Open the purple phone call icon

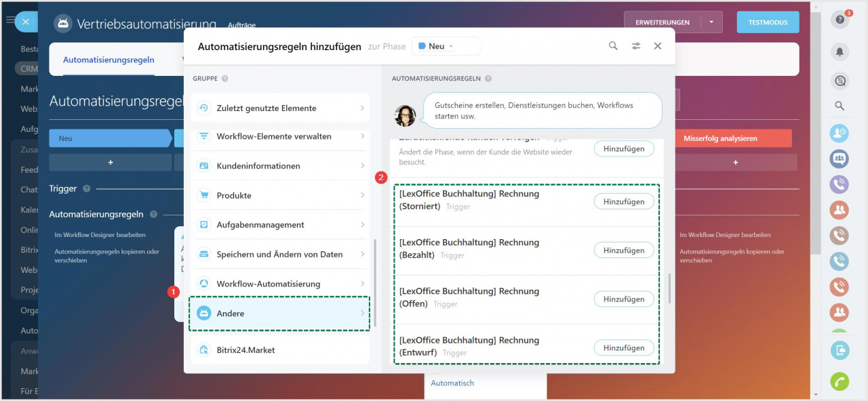(840, 184)
